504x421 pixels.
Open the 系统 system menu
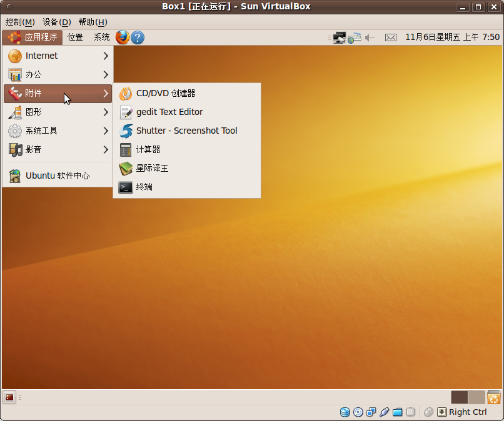(101, 37)
